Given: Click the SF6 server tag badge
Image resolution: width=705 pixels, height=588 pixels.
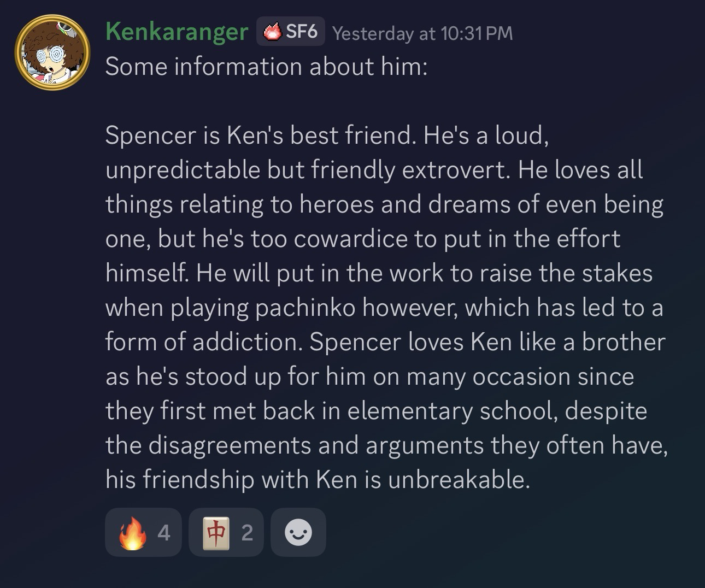Looking at the screenshot, I should pyautogui.click(x=291, y=32).
